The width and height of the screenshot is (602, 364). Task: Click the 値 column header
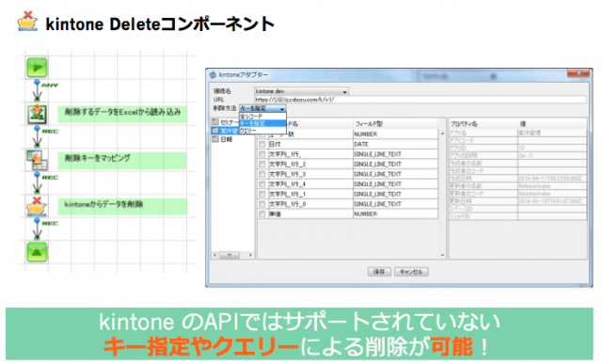pos(552,123)
